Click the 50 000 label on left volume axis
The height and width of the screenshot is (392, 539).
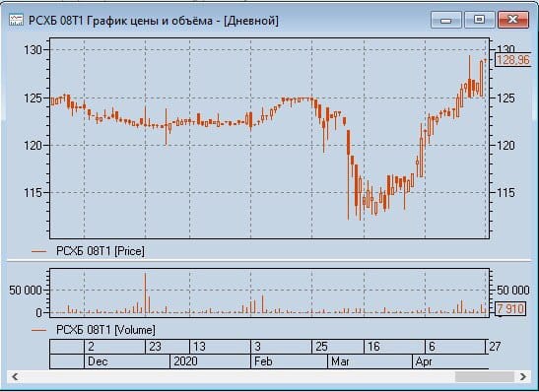click(x=26, y=291)
